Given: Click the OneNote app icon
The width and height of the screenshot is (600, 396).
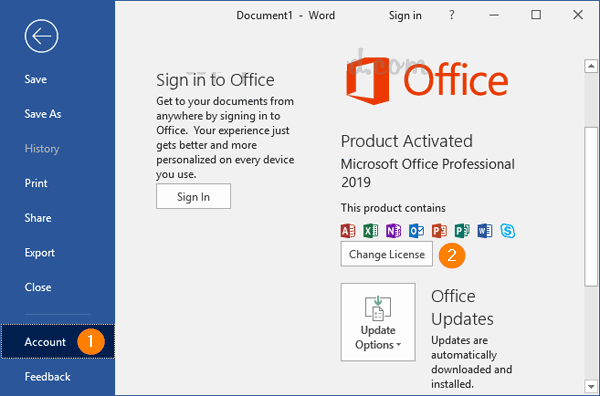Looking at the screenshot, I should click(393, 231).
